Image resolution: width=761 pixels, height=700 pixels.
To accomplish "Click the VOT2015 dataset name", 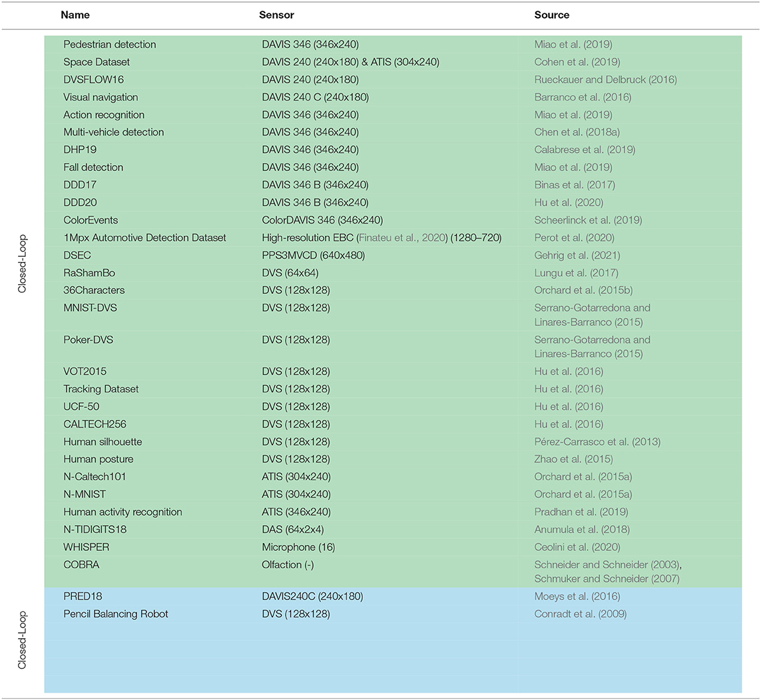I will (85, 371).
